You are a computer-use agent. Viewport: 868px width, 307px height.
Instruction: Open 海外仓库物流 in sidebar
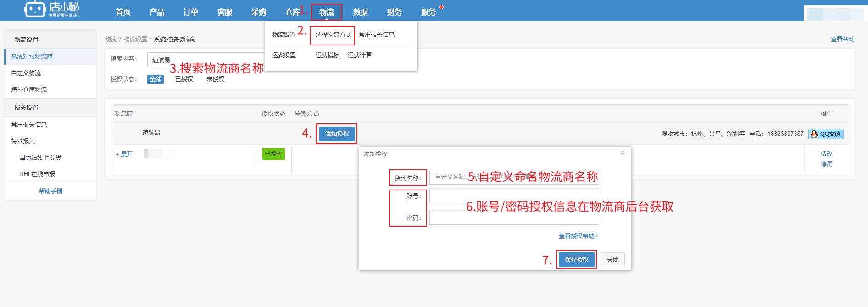tap(50, 90)
